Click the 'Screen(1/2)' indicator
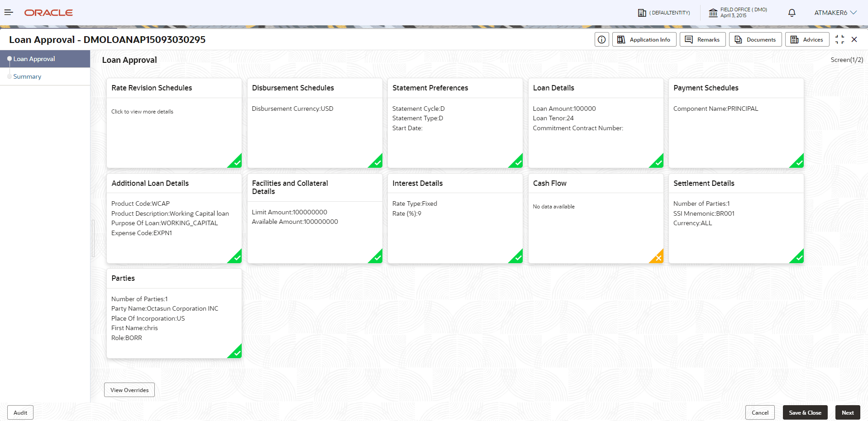This screenshot has width=868, height=421. tap(847, 60)
